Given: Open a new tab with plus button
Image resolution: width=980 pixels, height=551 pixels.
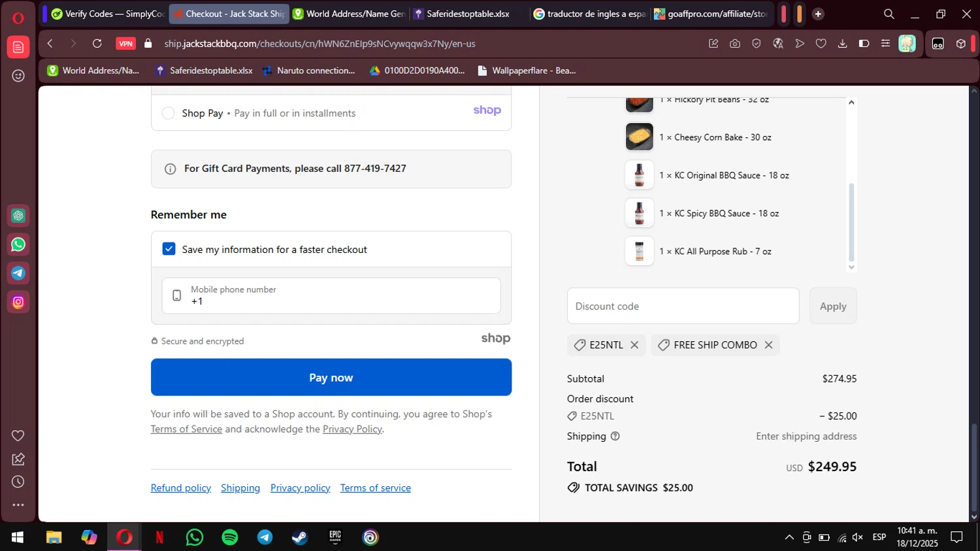Looking at the screenshot, I should pos(818,14).
